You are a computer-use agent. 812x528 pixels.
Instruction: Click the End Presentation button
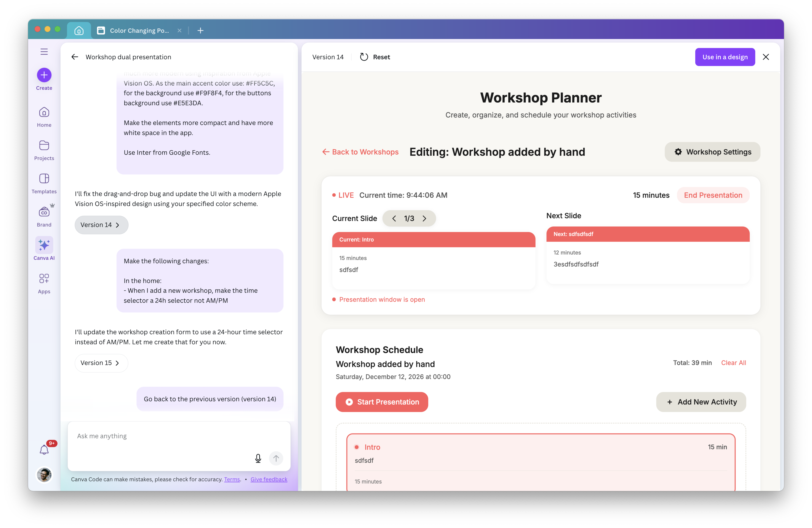713,195
